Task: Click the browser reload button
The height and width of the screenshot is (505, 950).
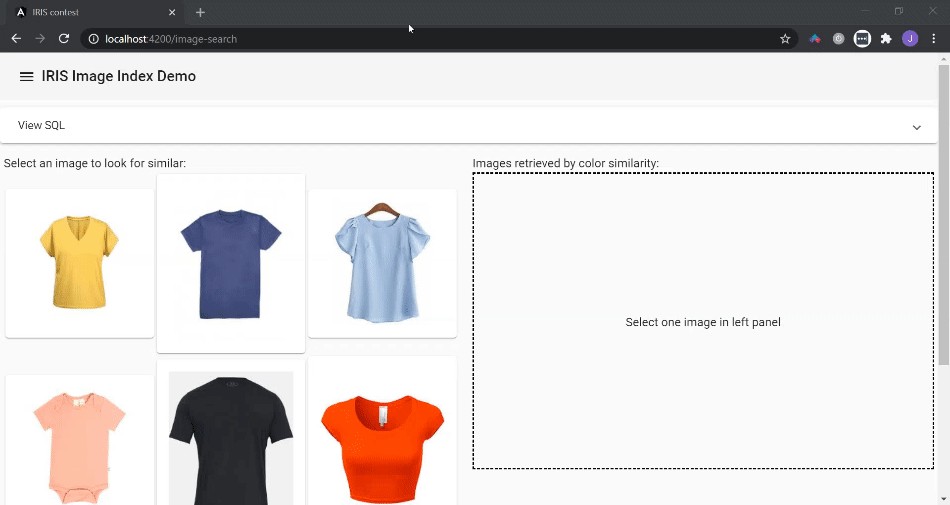Action: click(64, 39)
